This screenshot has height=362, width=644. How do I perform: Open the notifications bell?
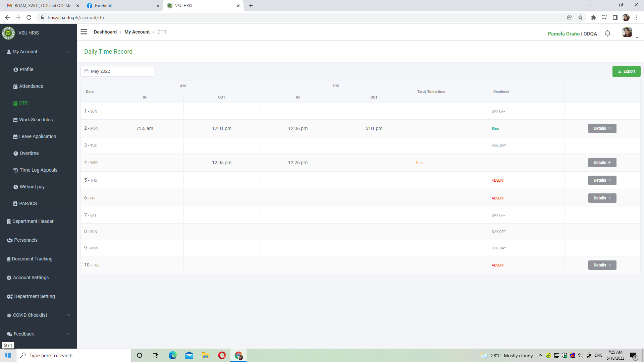pos(607,33)
